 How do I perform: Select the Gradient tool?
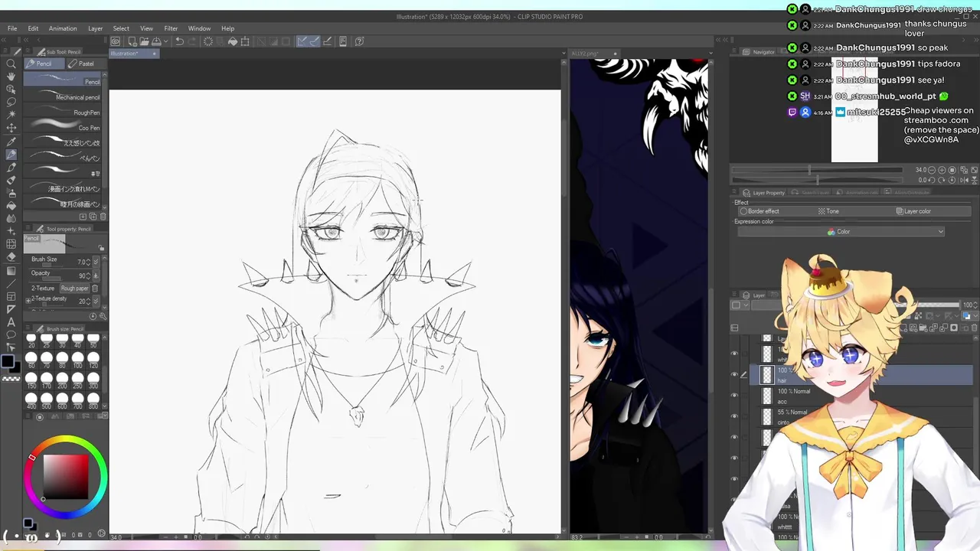tap(11, 270)
